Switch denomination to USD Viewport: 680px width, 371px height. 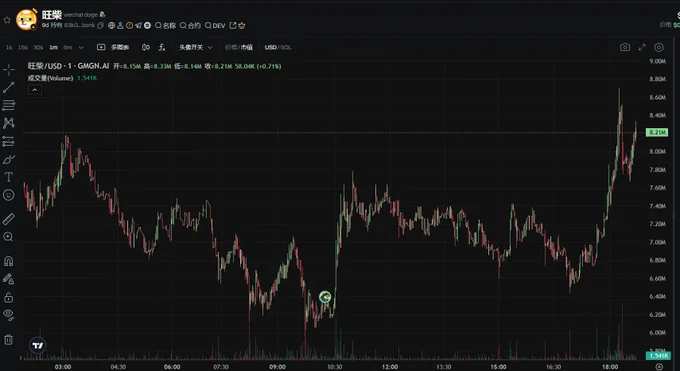pyautogui.click(x=271, y=47)
